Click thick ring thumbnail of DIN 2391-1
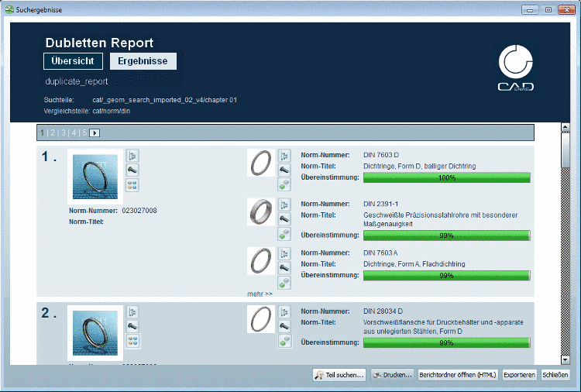 point(261,212)
